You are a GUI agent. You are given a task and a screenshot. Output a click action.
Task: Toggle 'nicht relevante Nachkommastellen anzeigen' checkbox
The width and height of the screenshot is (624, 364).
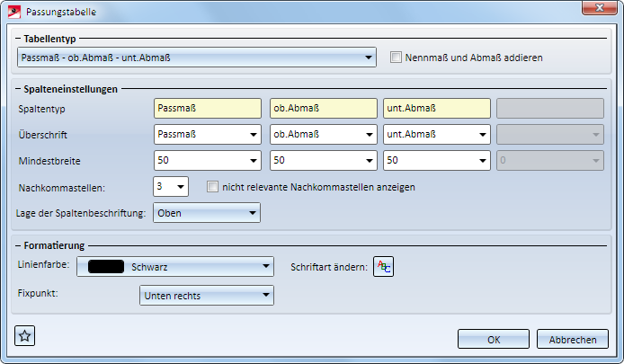(x=212, y=188)
